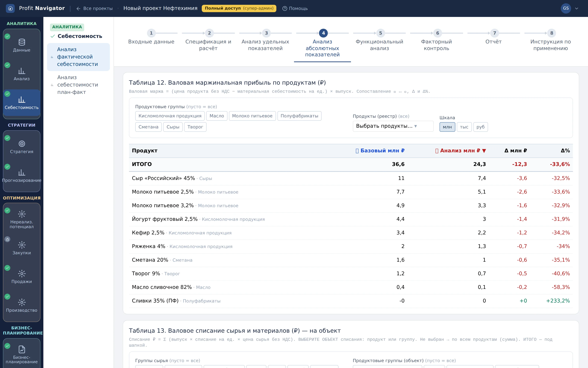Toggle the Сметана group filter chip
This screenshot has width=588, height=368.
(148, 127)
